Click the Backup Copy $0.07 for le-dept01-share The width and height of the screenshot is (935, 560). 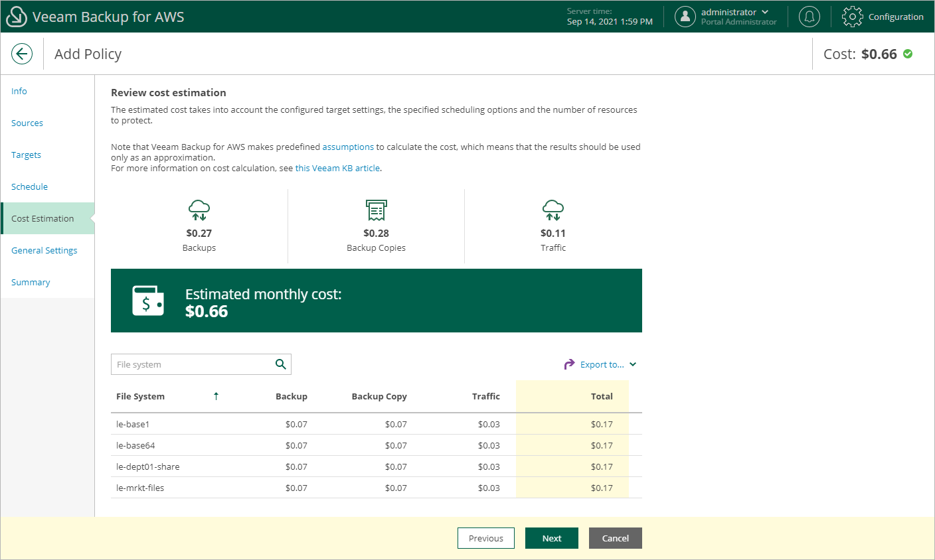pos(396,466)
